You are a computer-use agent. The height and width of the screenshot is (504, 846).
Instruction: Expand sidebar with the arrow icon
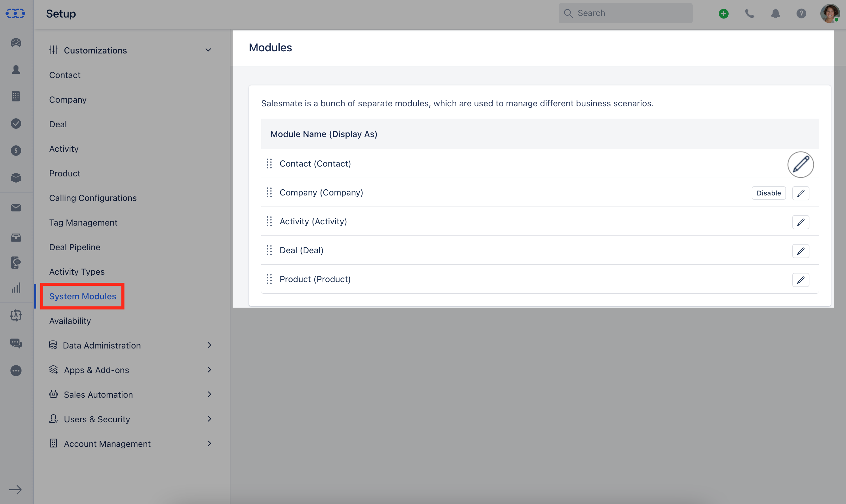tap(15, 489)
